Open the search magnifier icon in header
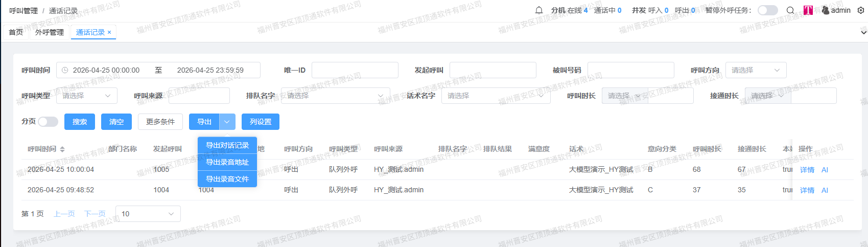This screenshot has height=247, width=868. pyautogui.click(x=790, y=10)
